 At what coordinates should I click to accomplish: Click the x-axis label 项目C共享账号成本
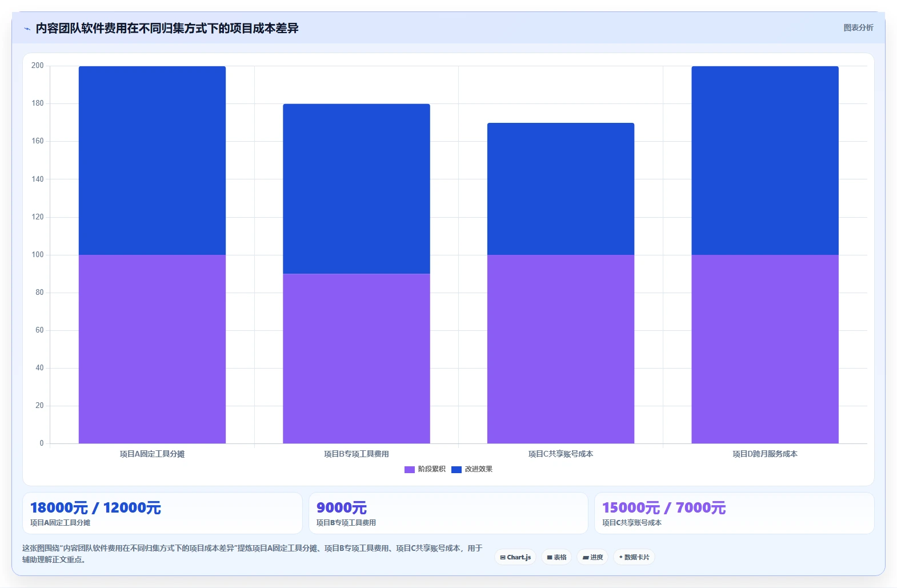(x=560, y=454)
